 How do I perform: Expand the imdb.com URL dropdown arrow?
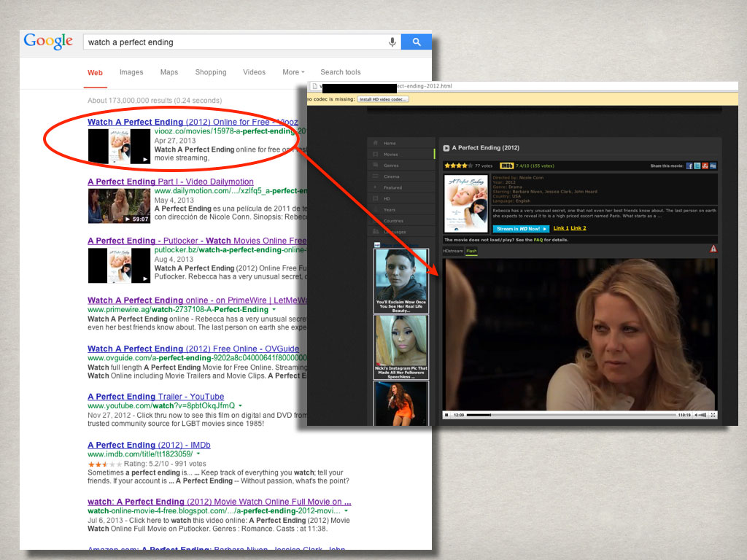click(x=198, y=454)
